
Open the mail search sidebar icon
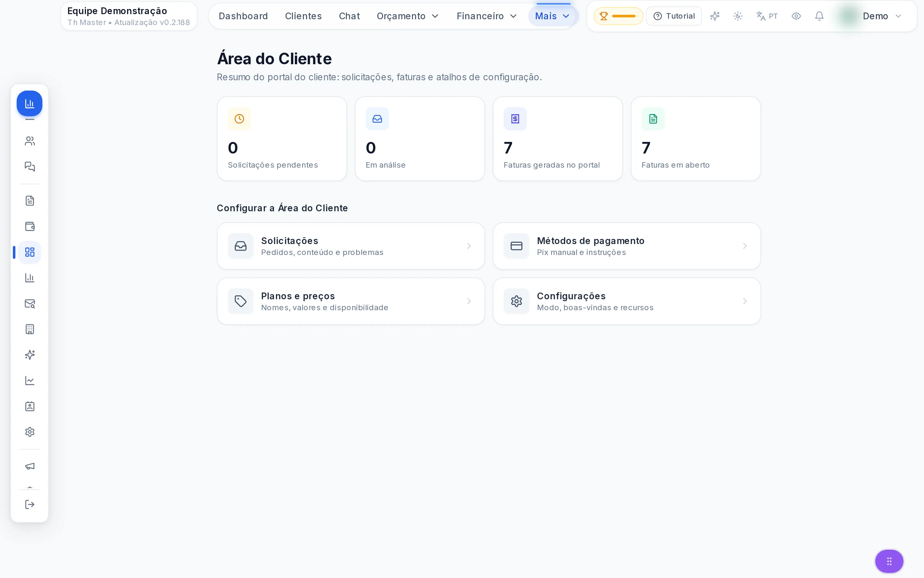coord(30,303)
